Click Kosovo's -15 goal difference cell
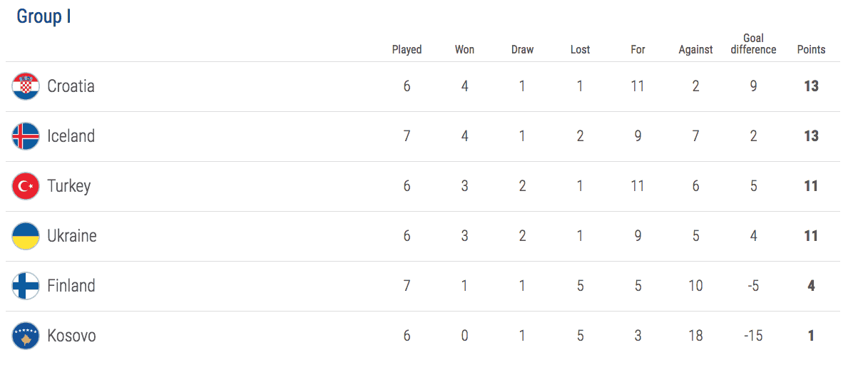 (x=753, y=336)
